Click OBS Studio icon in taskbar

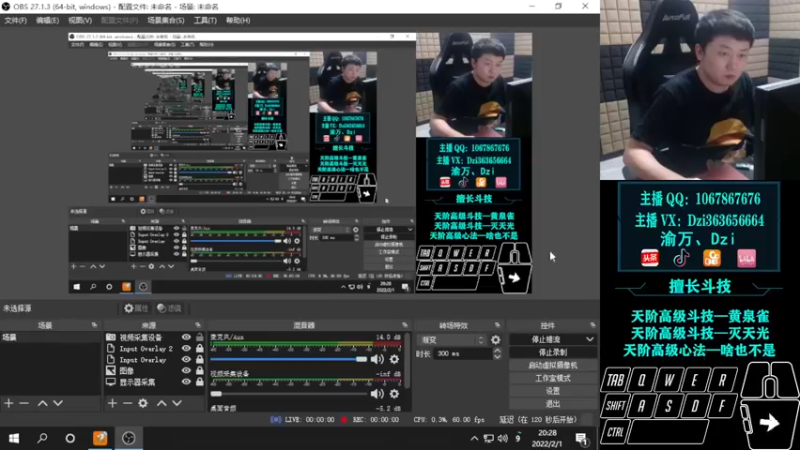tap(129, 438)
